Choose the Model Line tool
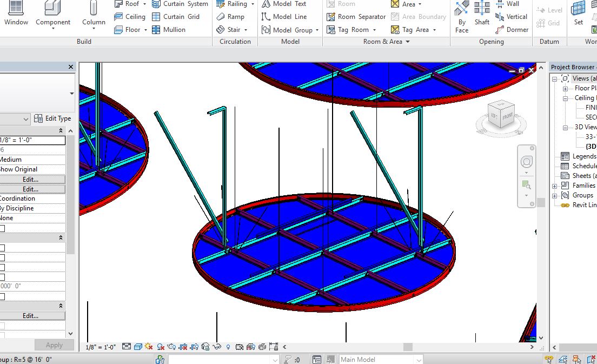Image resolution: width=597 pixels, height=364 pixels. (x=284, y=17)
